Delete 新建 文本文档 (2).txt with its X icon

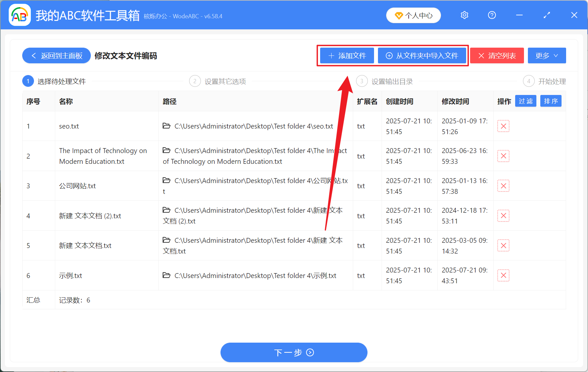coord(503,215)
